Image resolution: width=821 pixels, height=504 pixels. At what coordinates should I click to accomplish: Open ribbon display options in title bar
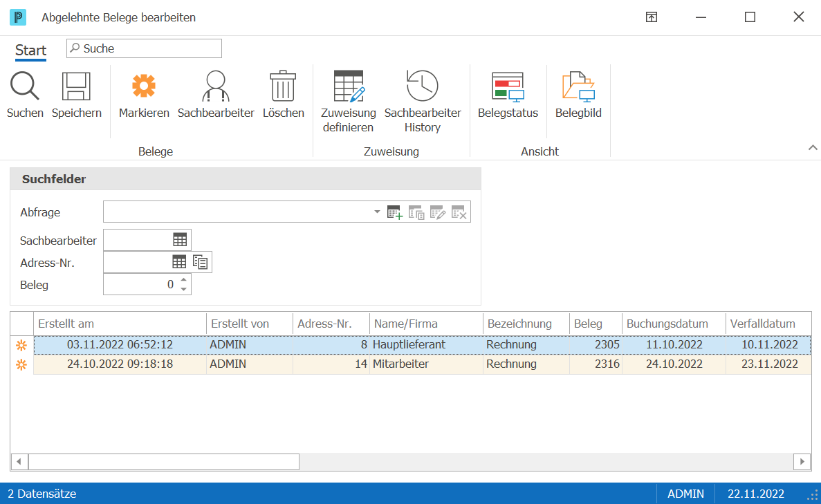pos(652,17)
